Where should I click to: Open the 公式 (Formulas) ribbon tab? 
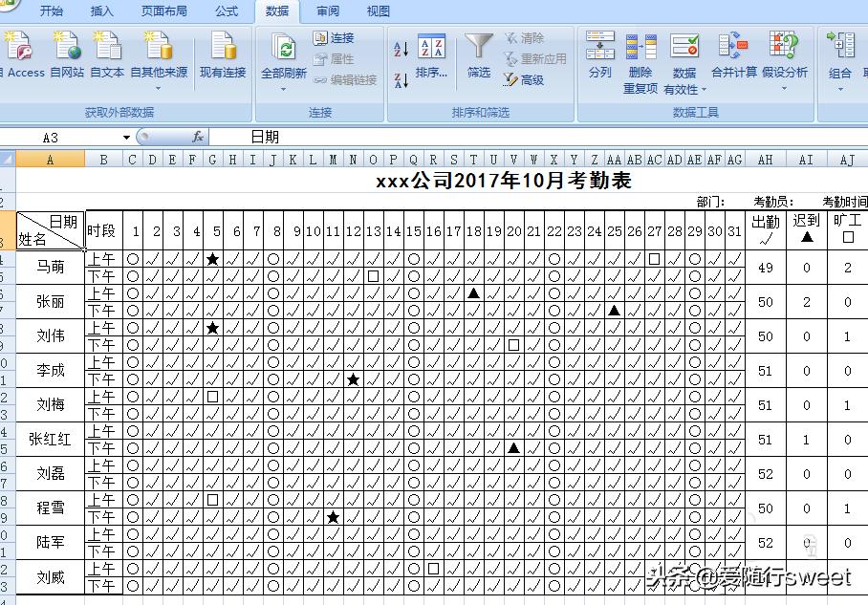pyautogui.click(x=227, y=11)
